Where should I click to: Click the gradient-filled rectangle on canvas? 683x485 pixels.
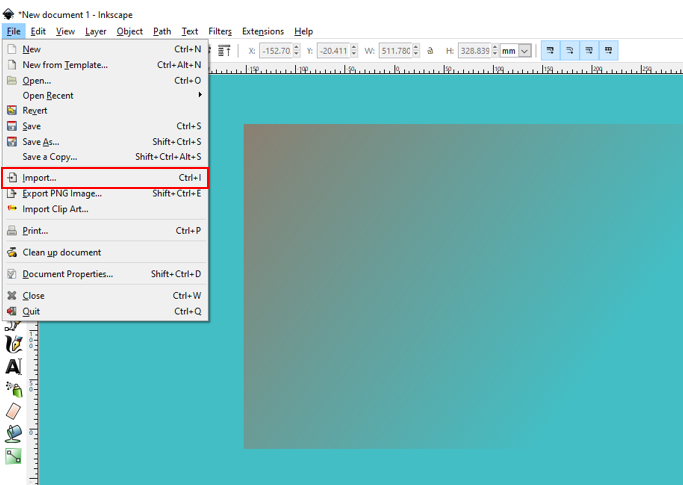[463, 286]
